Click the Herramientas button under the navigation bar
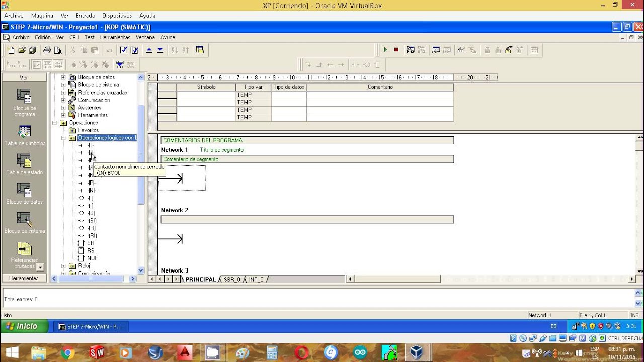The height and width of the screenshot is (362, 644). (24, 278)
